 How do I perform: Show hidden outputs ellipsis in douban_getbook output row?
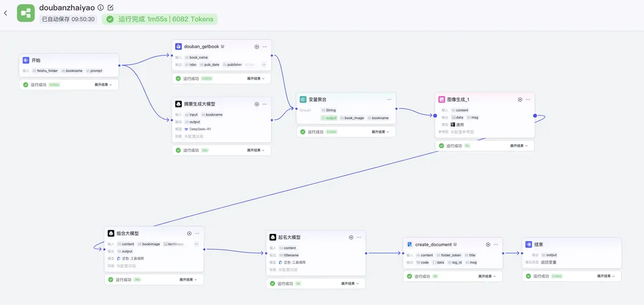point(264,64)
